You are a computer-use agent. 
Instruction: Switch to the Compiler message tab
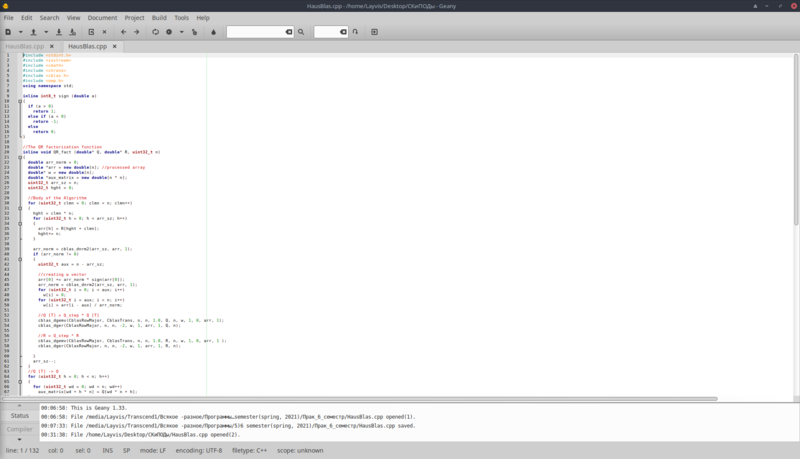click(x=19, y=429)
